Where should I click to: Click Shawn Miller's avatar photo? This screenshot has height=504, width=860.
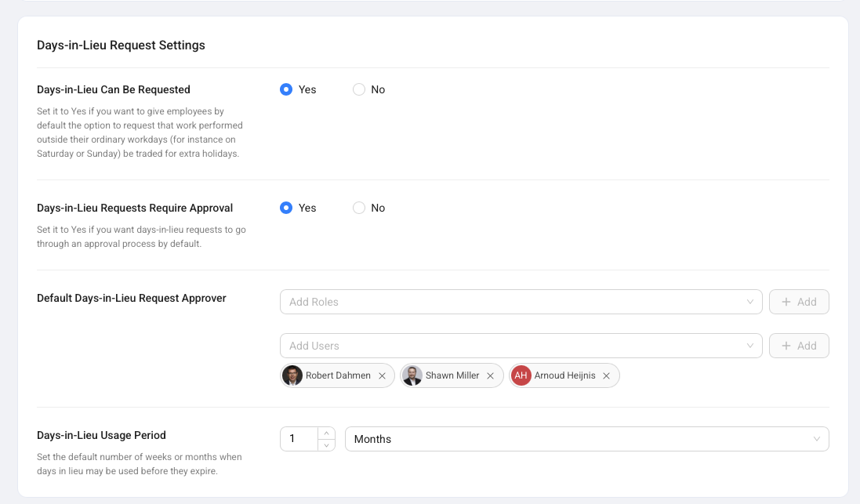point(412,375)
